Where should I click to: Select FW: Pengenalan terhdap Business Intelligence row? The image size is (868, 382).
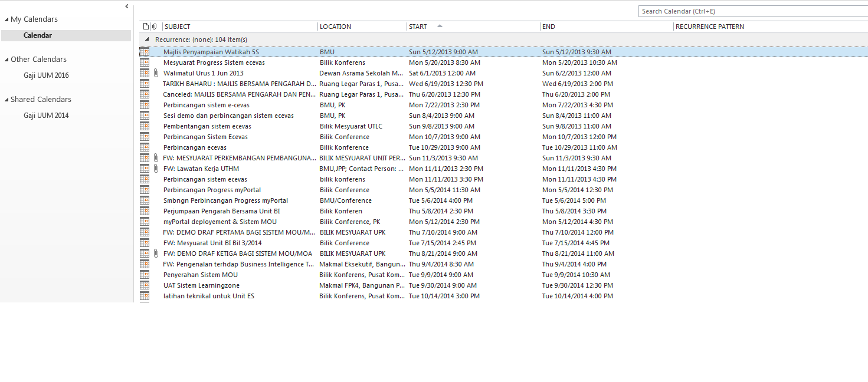[239, 264]
